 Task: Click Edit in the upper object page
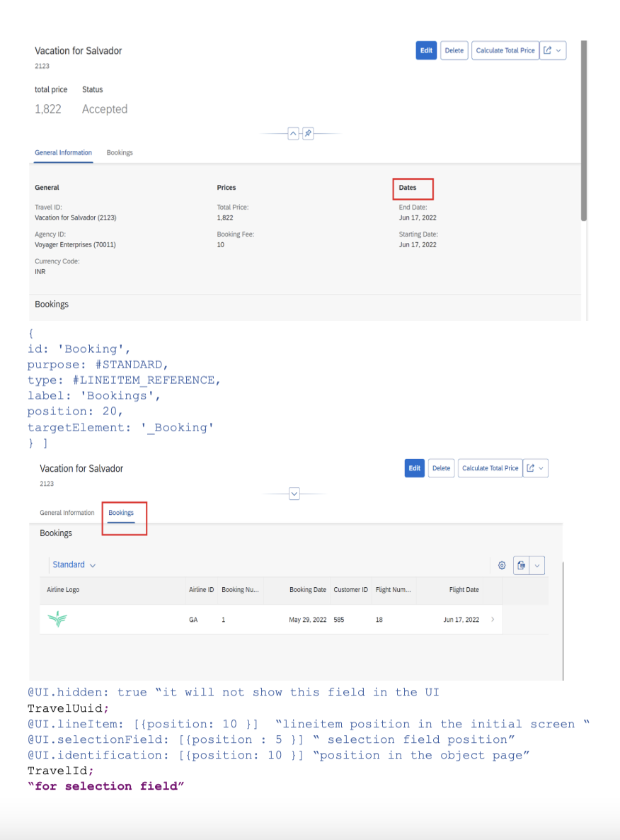pos(426,50)
